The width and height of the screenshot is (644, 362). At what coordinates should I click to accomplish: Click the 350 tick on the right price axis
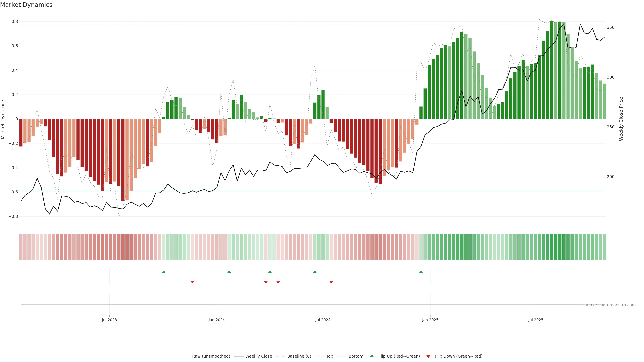pyautogui.click(x=610, y=27)
